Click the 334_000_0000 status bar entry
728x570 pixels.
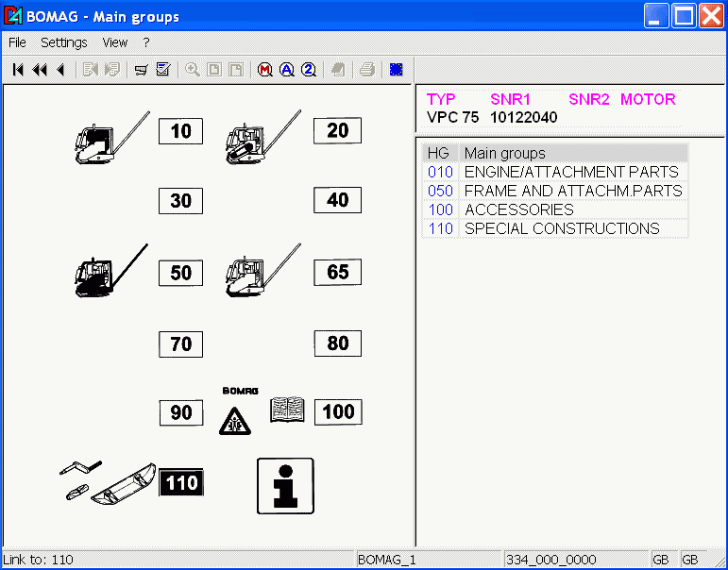click(x=576, y=560)
